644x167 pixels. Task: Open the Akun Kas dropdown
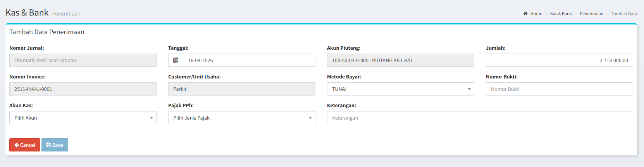pos(83,118)
